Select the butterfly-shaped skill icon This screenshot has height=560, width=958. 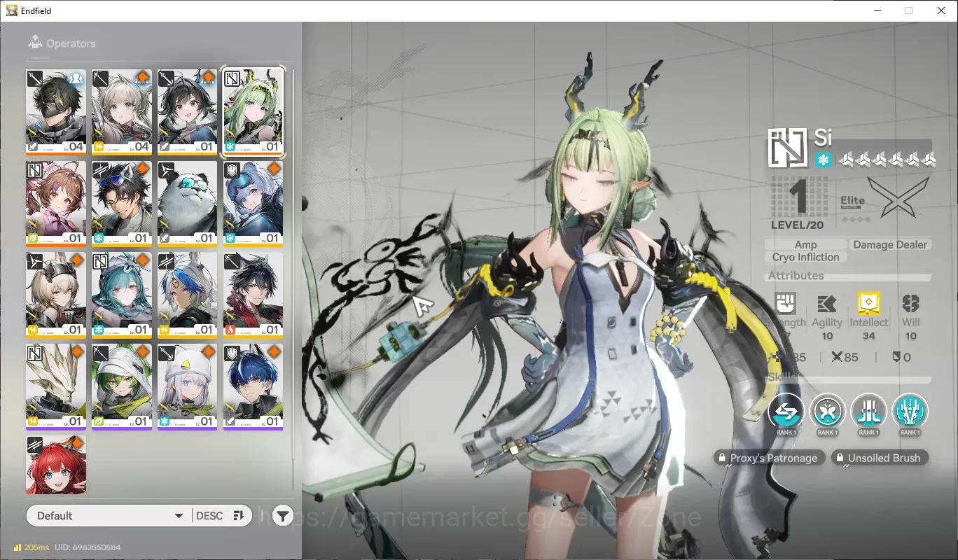[827, 411]
